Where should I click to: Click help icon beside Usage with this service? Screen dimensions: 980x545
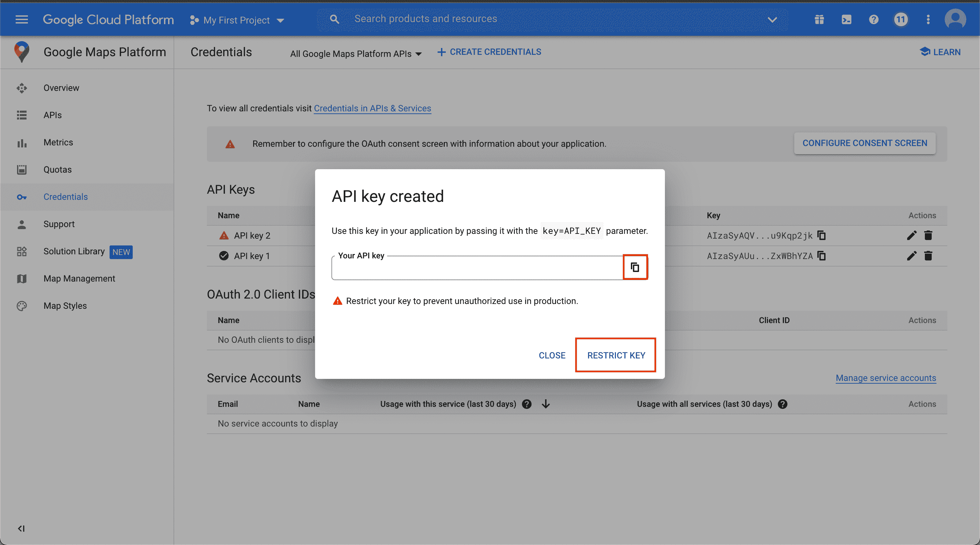[x=527, y=404]
